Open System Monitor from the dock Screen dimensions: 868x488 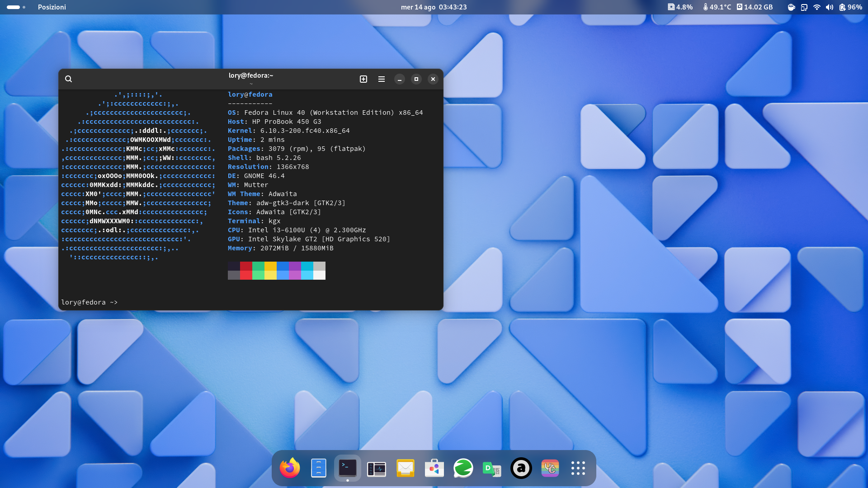(377, 469)
